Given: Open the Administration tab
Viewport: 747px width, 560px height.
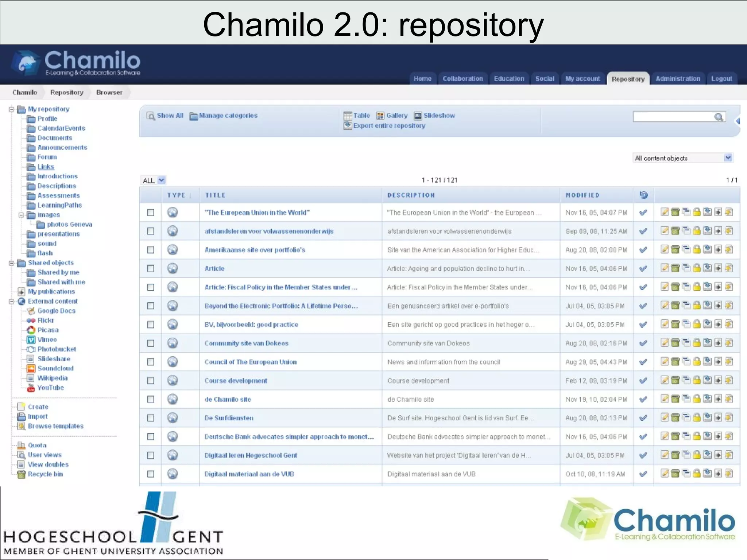Looking at the screenshot, I should coord(678,78).
